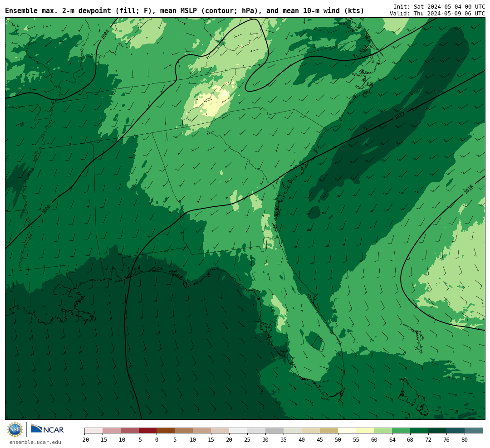The image size is (490, 448).
Task: Click the 'Valid: Thu 2024-05-09 06 UTC' text
Action: coord(437,14)
